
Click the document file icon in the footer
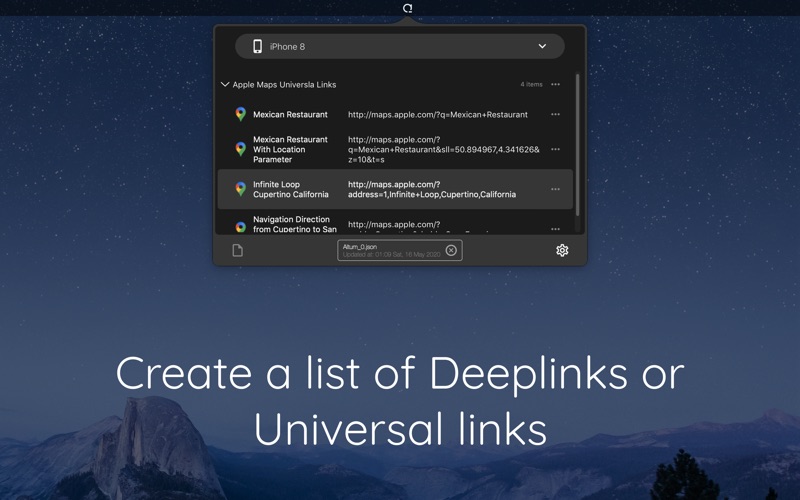pyautogui.click(x=238, y=250)
